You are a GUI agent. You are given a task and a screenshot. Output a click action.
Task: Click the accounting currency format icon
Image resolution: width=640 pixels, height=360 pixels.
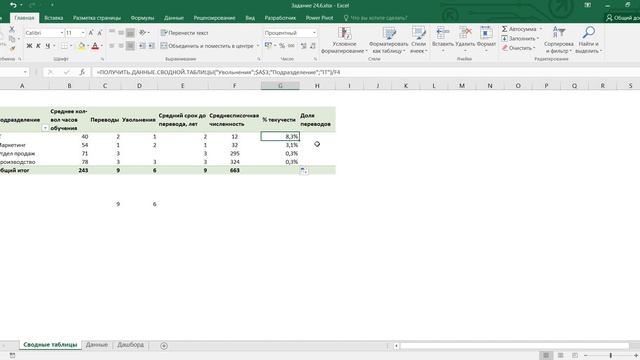(x=268, y=46)
